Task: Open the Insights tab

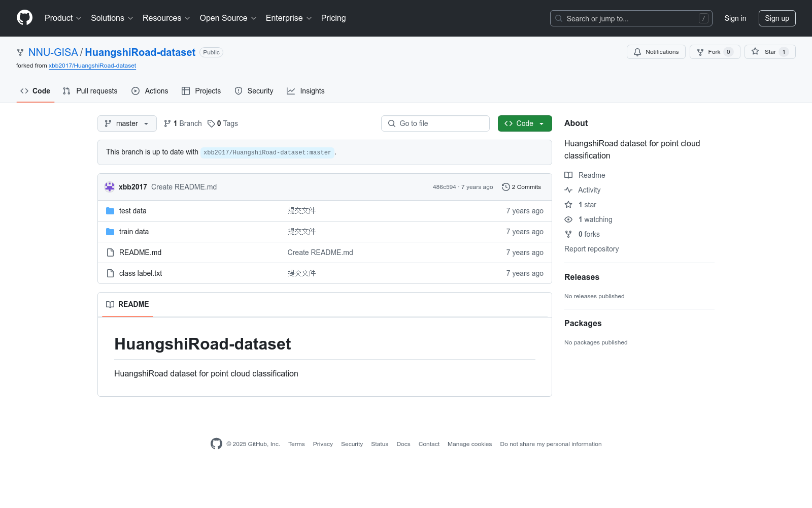Action: click(x=306, y=91)
